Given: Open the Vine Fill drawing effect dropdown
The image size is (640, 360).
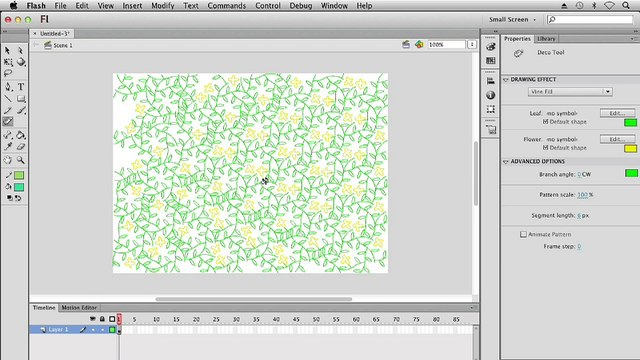Looking at the screenshot, I should tap(570, 92).
